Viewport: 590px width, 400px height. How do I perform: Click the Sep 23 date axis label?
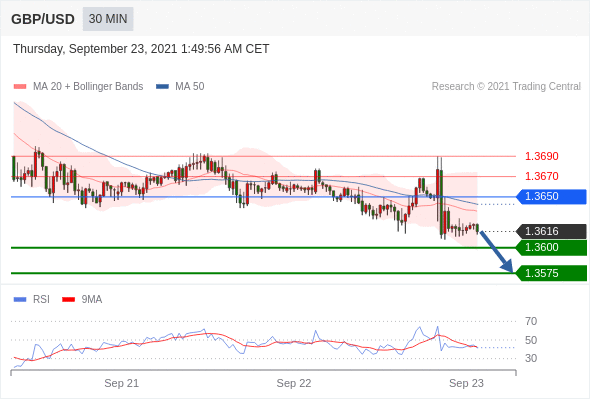tap(466, 383)
